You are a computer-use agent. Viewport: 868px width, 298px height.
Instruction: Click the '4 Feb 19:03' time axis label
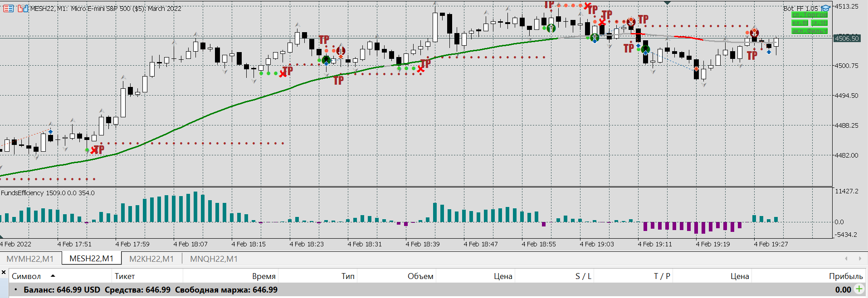[597, 244]
